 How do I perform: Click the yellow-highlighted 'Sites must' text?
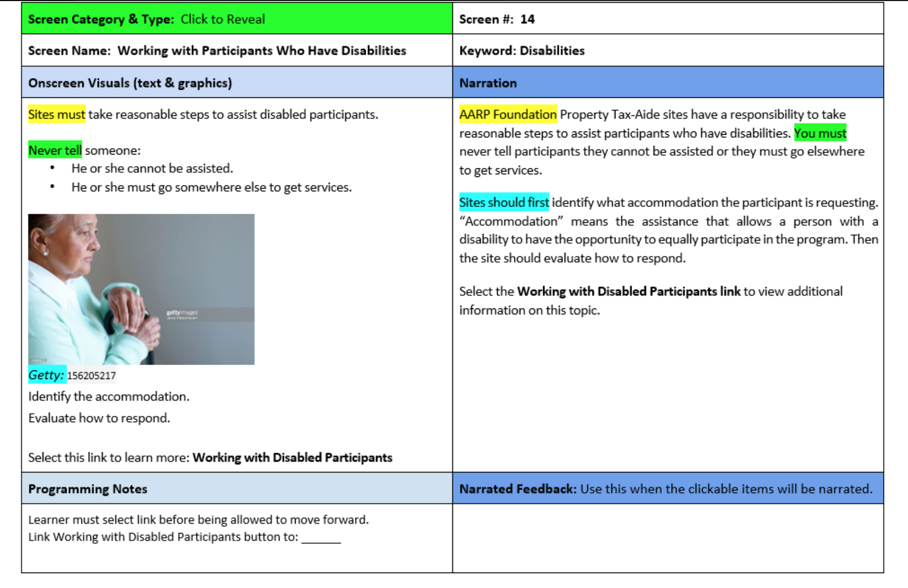56,114
